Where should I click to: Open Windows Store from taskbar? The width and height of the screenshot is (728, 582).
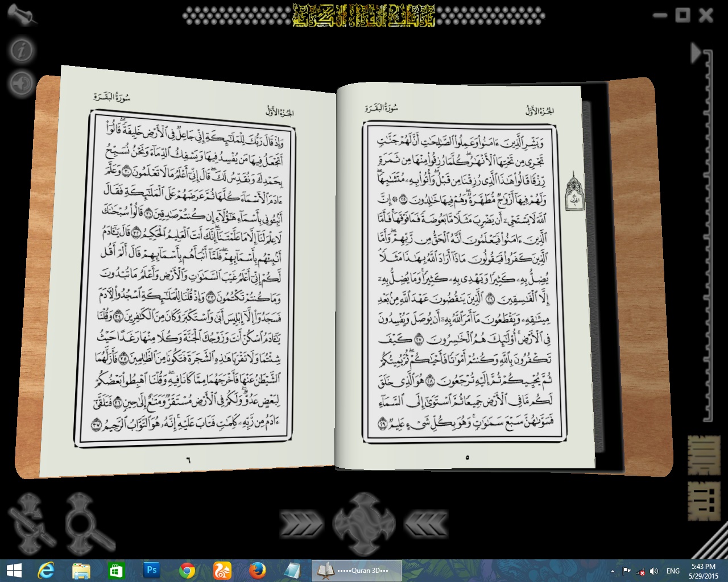(116, 571)
